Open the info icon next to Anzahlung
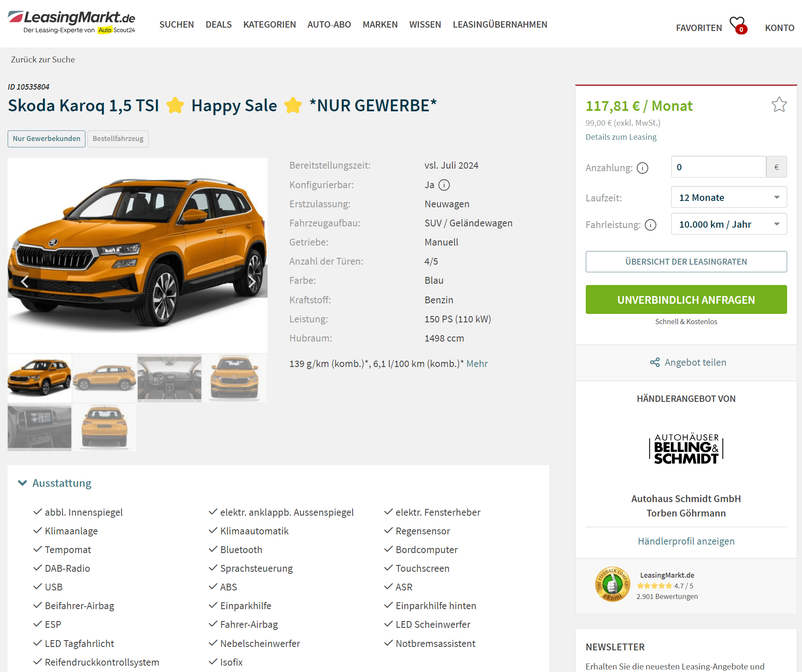Viewport: 802px width, 672px height. click(x=642, y=168)
